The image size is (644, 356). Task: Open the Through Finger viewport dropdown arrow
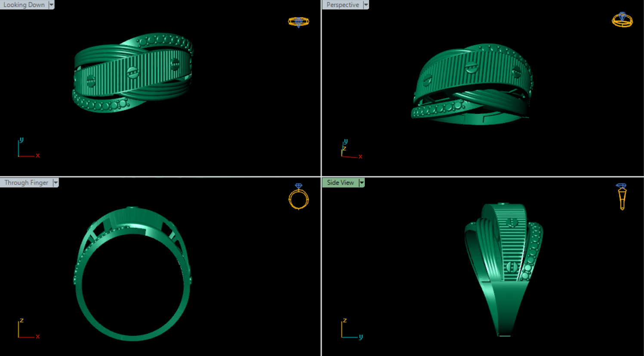[x=55, y=183]
